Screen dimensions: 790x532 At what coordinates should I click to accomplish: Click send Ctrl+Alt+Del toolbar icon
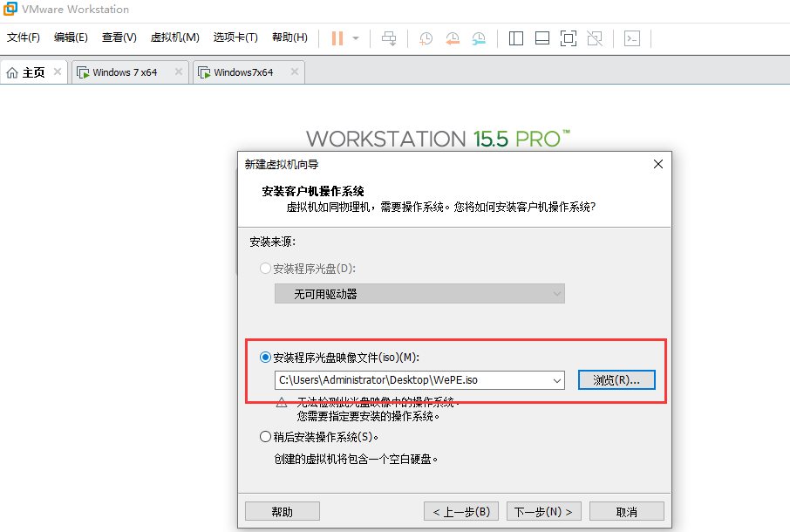tap(389, 38)
